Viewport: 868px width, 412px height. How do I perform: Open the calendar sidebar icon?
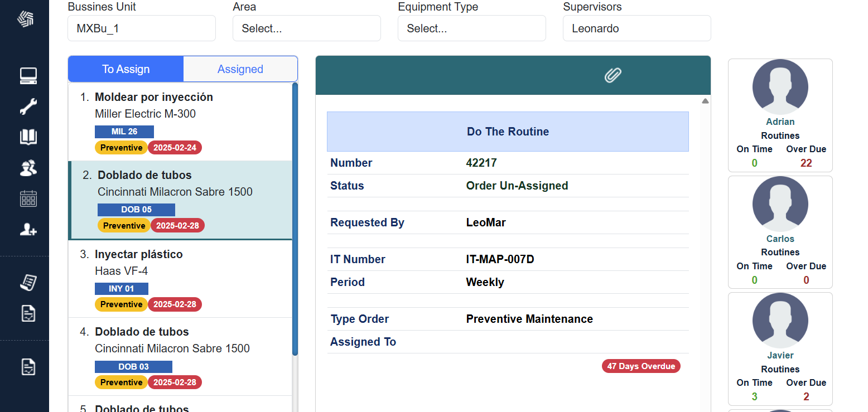tap(28, 198)
